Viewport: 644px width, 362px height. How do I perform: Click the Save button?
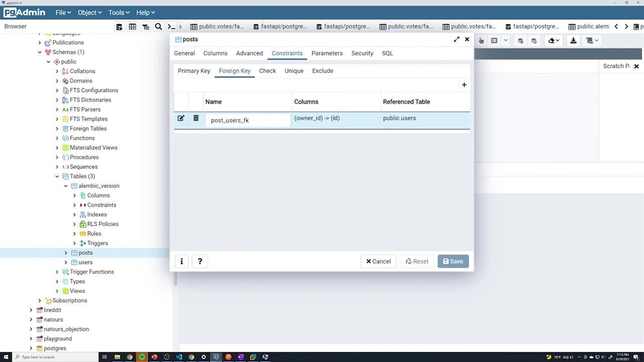(x=453, y=261)
